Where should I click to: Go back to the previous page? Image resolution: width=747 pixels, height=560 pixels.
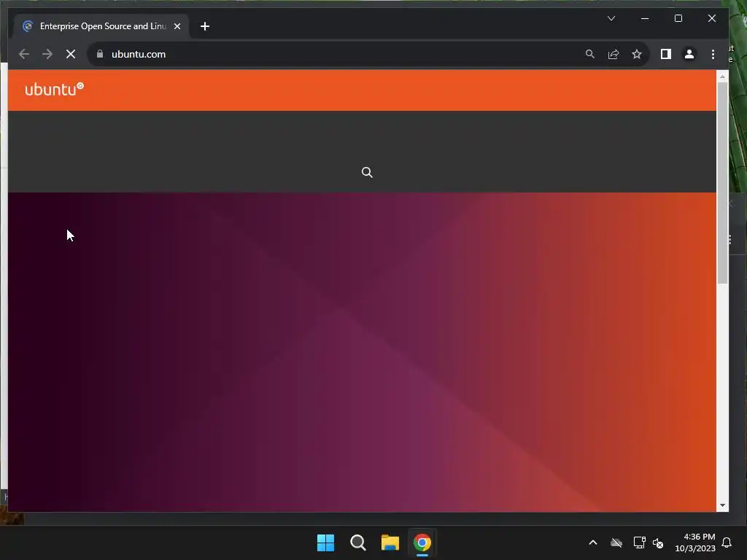coord(24,54)
